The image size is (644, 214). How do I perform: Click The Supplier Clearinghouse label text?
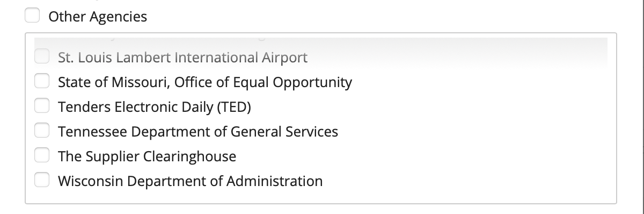point(147,156)
